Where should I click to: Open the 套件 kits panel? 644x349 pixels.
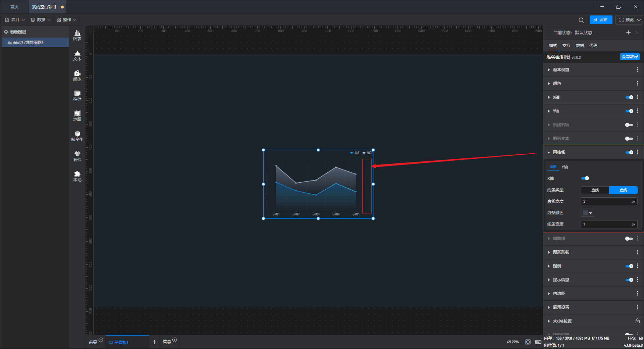coord(77,156)
